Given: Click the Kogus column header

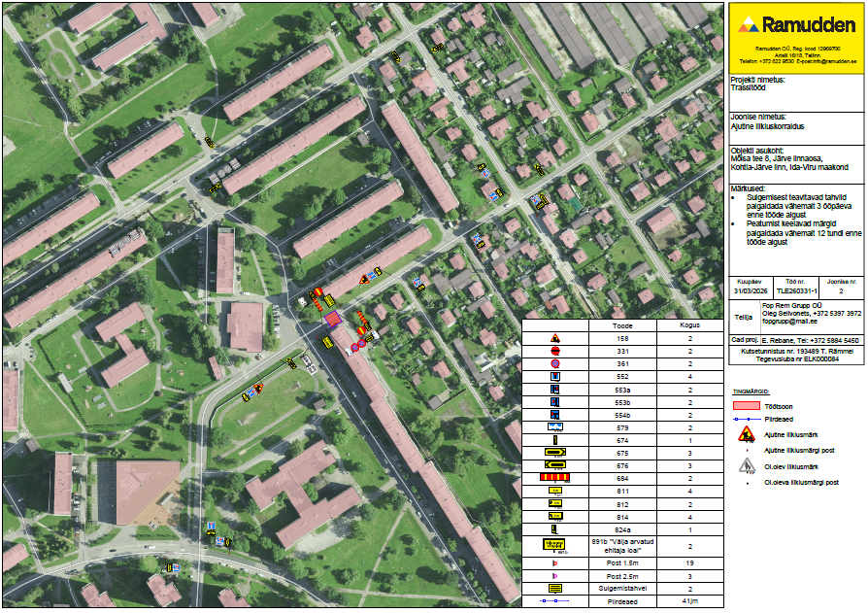Looking at the screenshot, I should click(688, 326).
